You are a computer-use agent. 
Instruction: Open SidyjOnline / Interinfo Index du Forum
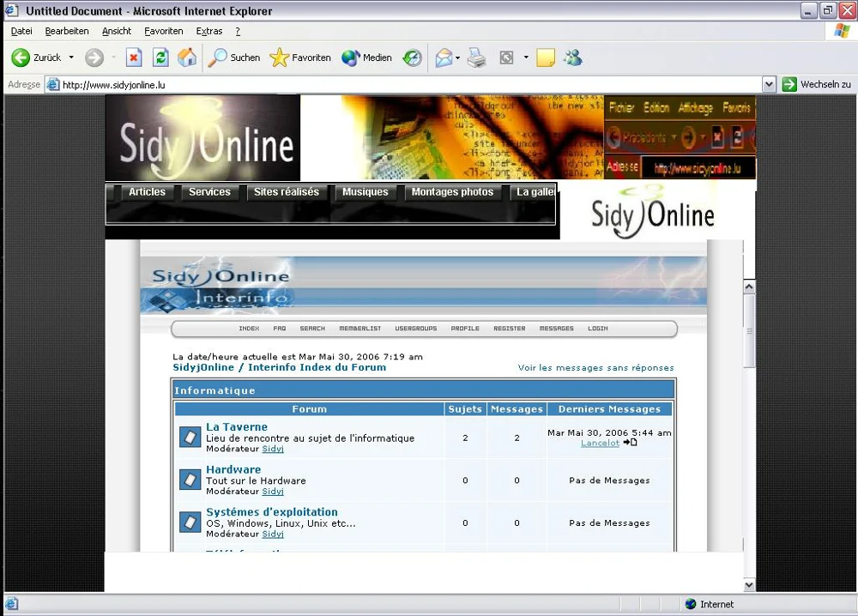click(280, 367)
